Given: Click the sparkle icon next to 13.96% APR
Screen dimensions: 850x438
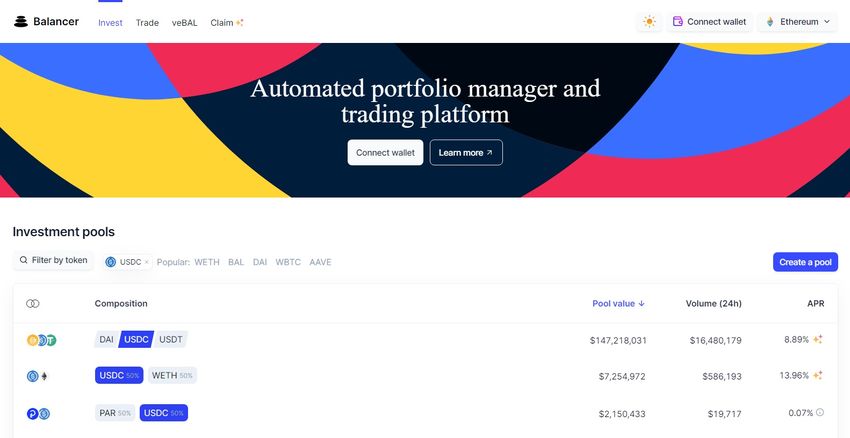Looking at the screenshot, I should click(817, 375).
